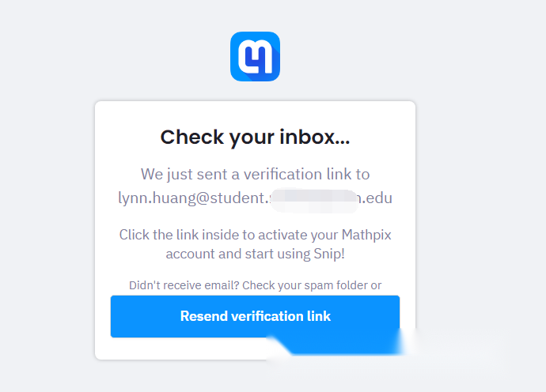The height and width of the screenshot is (392, 546).
Task: Click the lynn.huang@student email address
Action: (255, 198)
